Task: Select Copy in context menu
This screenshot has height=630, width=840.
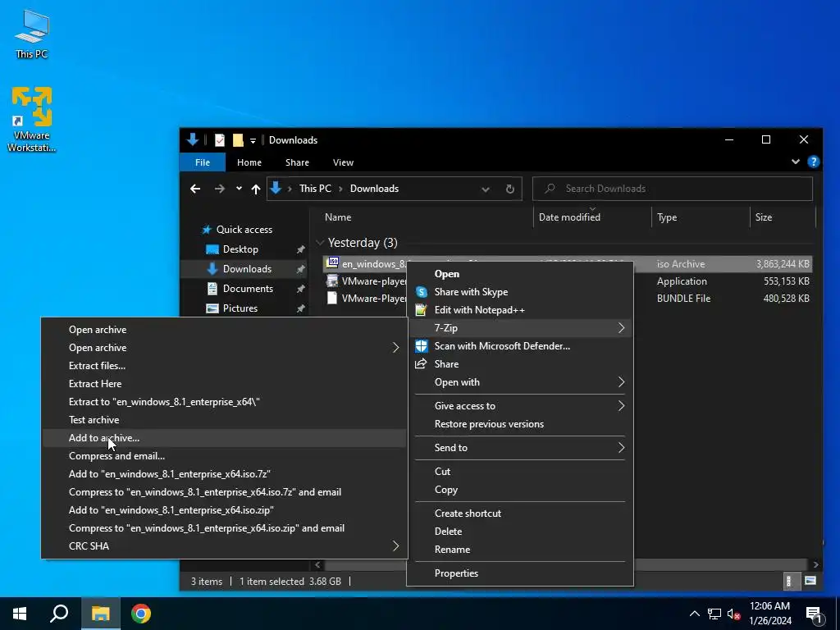Action: click(519, 490)
